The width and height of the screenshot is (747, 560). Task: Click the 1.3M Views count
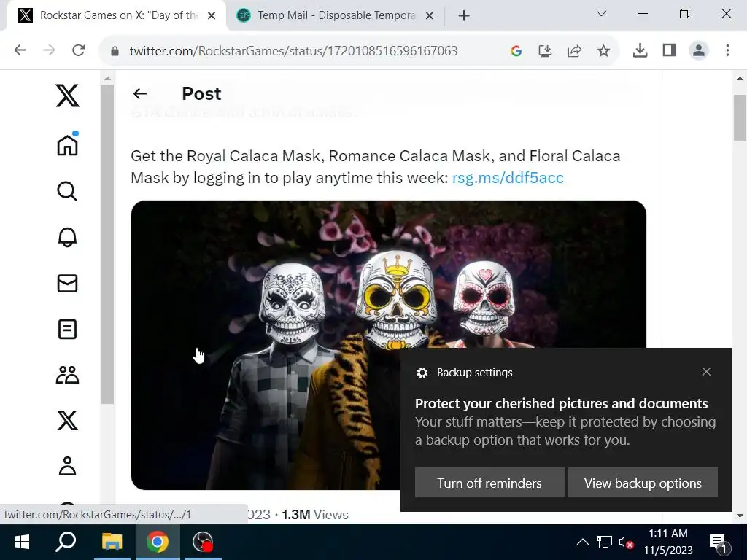314,515
